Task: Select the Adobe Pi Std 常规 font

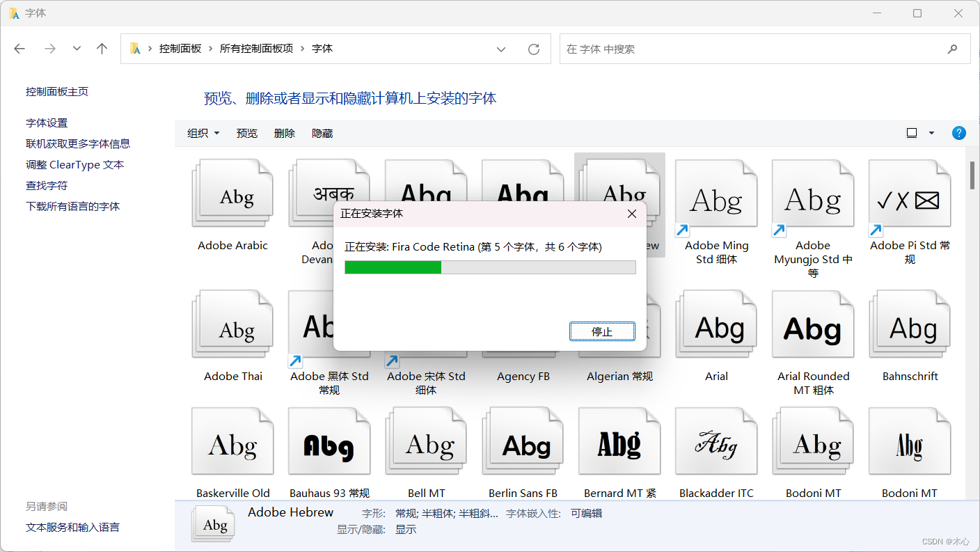Action: click(910, 194)
